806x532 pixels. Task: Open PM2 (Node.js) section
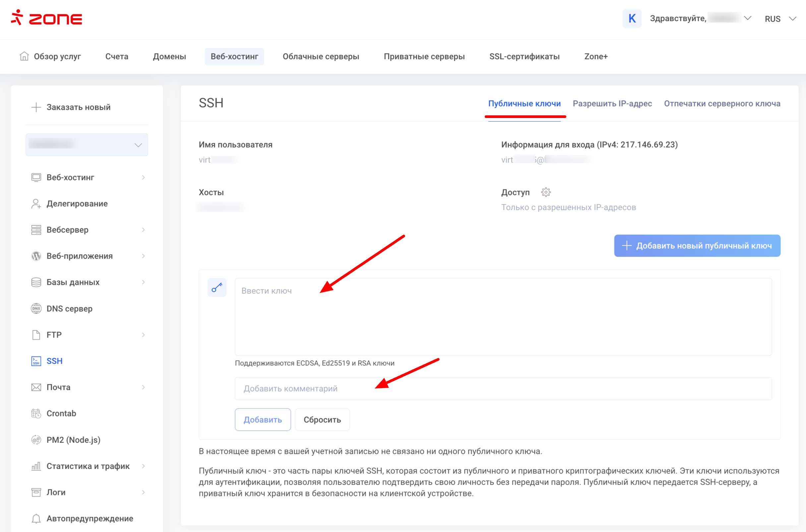(73, 440)
